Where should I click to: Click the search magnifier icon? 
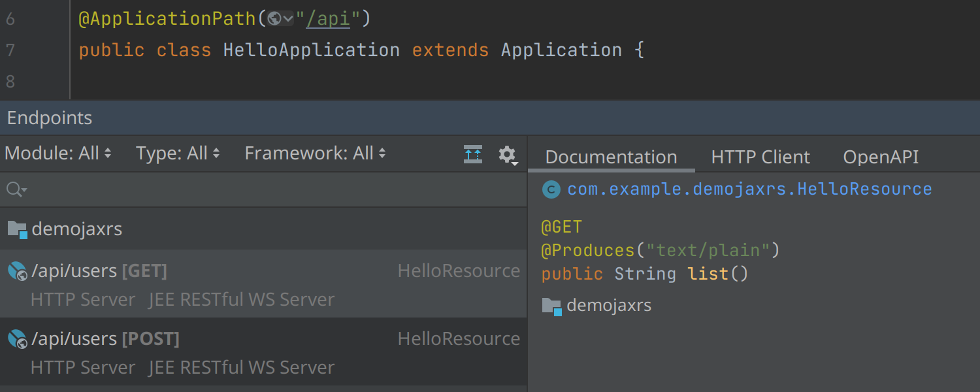click(x=14, y=189)
